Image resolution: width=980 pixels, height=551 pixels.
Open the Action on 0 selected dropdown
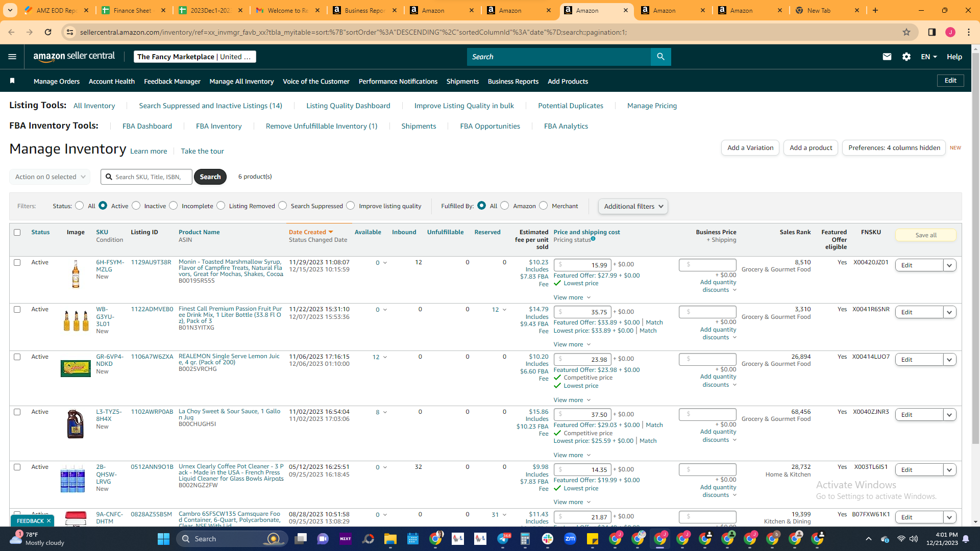pos(50,177)
